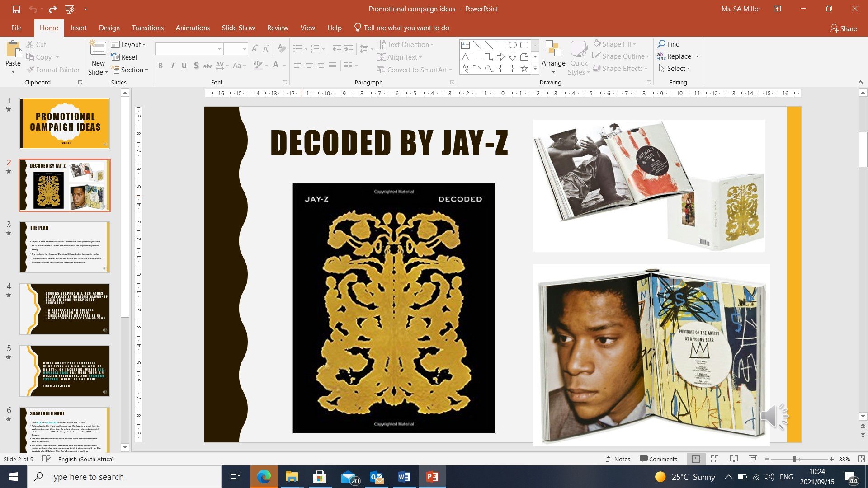Click the Share button
The height and width of the screenshot is (488, 868).
[844, 28]
